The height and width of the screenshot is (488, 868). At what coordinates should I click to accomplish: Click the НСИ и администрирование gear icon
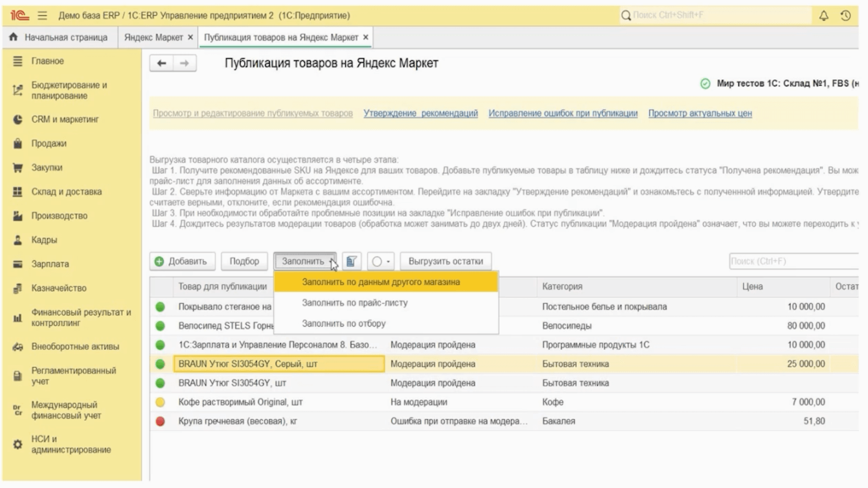point(18,444)
